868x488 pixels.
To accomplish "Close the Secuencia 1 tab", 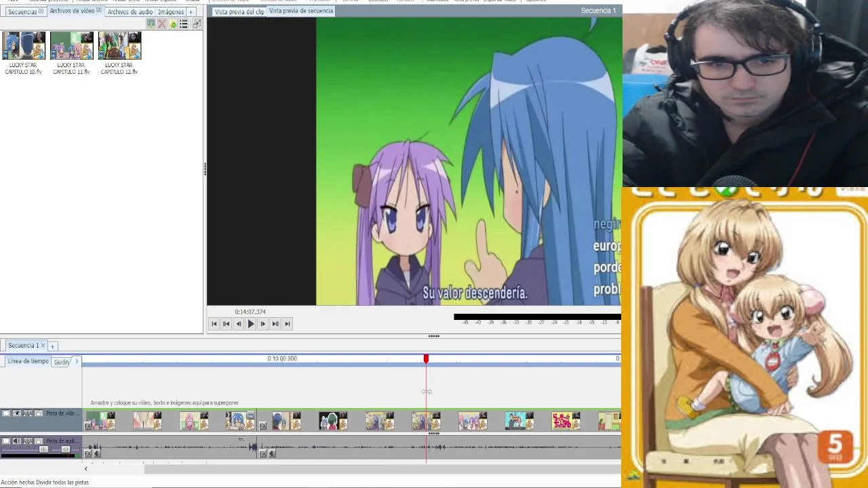I will [x=43, y=346].
